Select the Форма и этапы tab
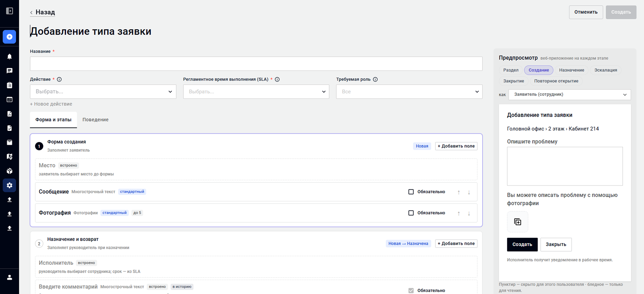 pos(53,120)
